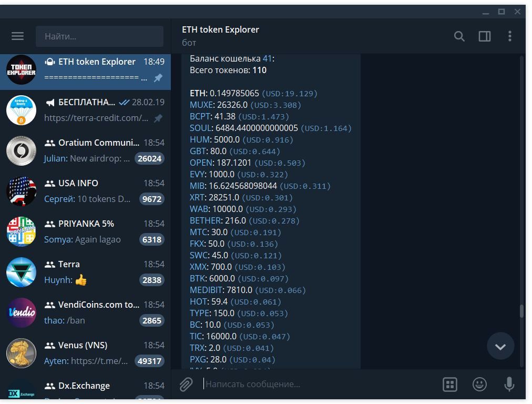Click the group icon beside Terra

[x=50, y=265]
